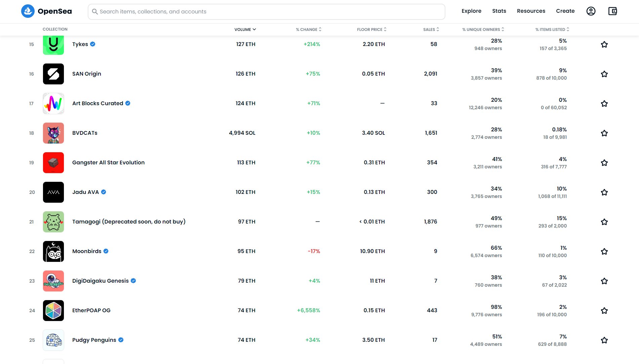Open the BVDCATs collection link
The width and height of the screenshot is (639, 364).
(x=85, y=133)
